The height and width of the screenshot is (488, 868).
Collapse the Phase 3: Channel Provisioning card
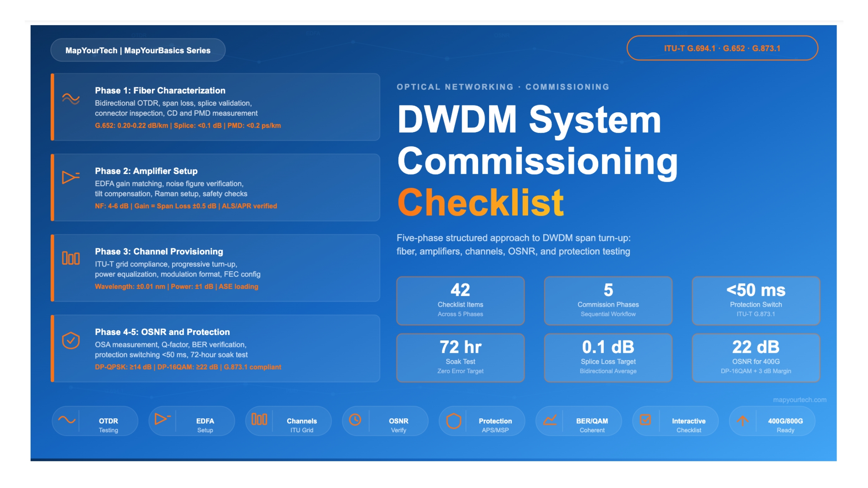coord(215,268)
